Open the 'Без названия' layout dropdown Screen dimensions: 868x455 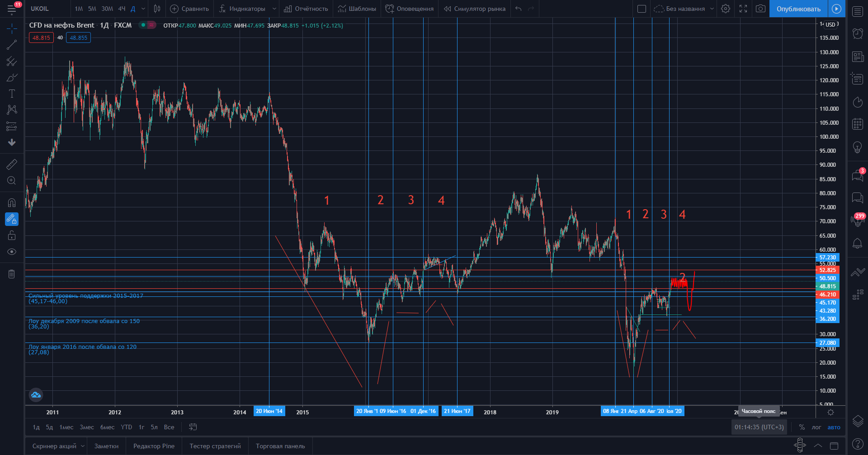712,9
